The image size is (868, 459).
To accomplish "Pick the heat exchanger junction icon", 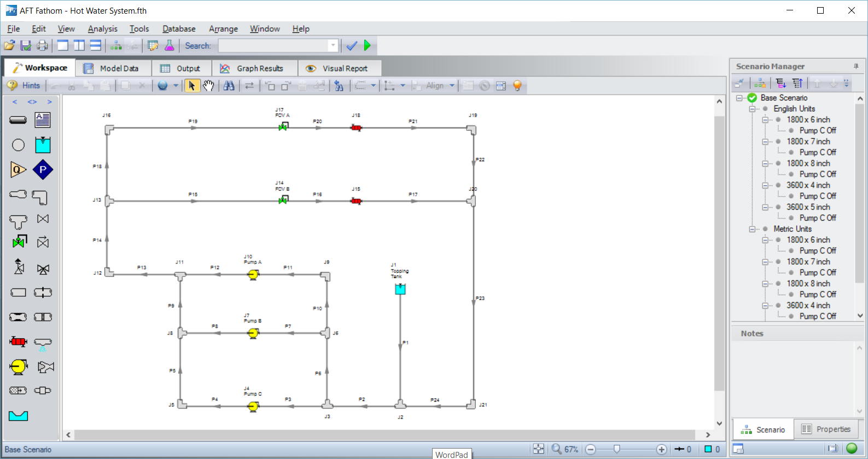I will click(x=18, y=342).
